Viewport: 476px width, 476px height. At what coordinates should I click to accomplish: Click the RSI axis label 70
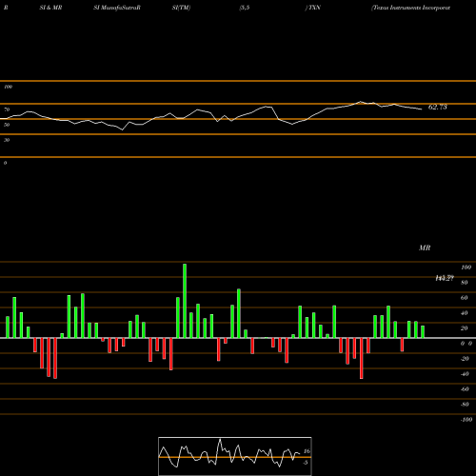coord(7,109)
